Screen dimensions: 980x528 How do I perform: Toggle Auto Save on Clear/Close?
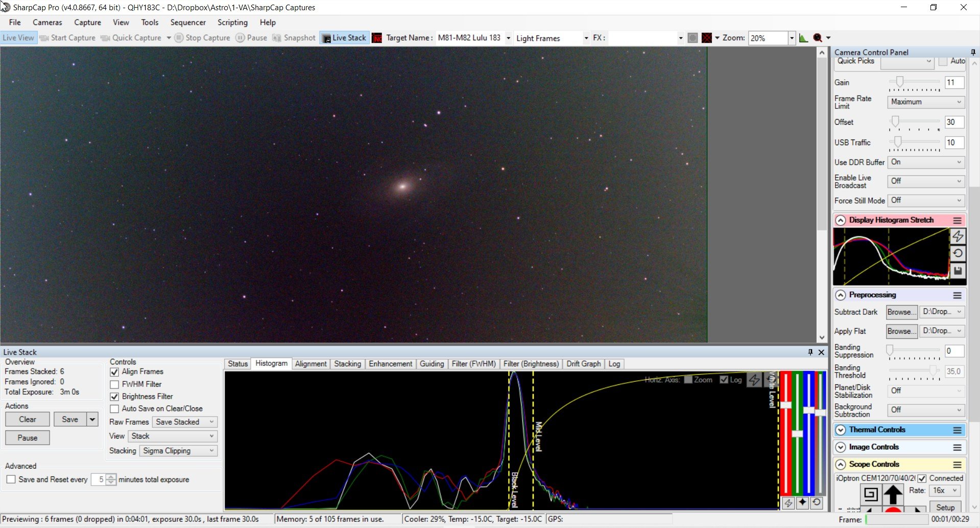[x=114, y=409]
